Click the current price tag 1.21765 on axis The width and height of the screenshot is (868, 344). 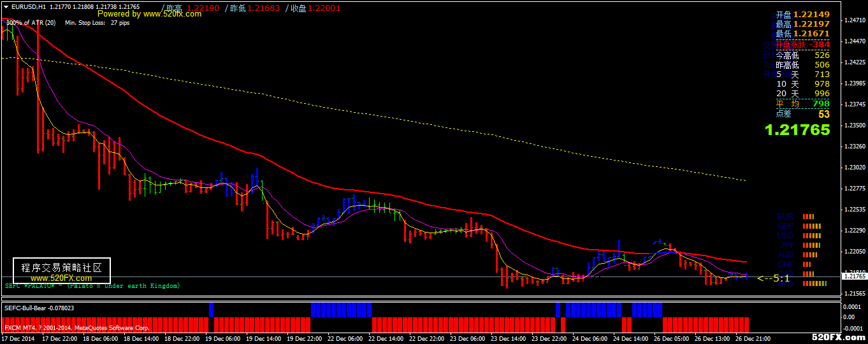point(854,276)
